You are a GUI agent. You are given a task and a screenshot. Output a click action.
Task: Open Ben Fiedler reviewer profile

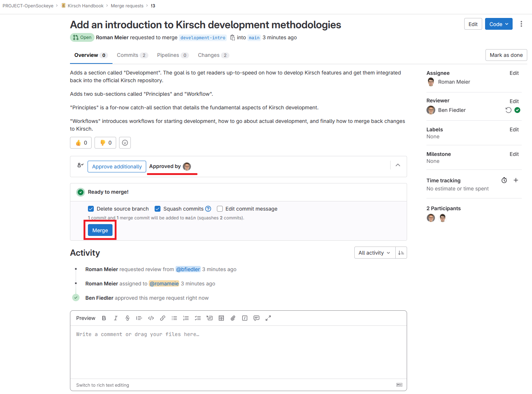point(452,110)
